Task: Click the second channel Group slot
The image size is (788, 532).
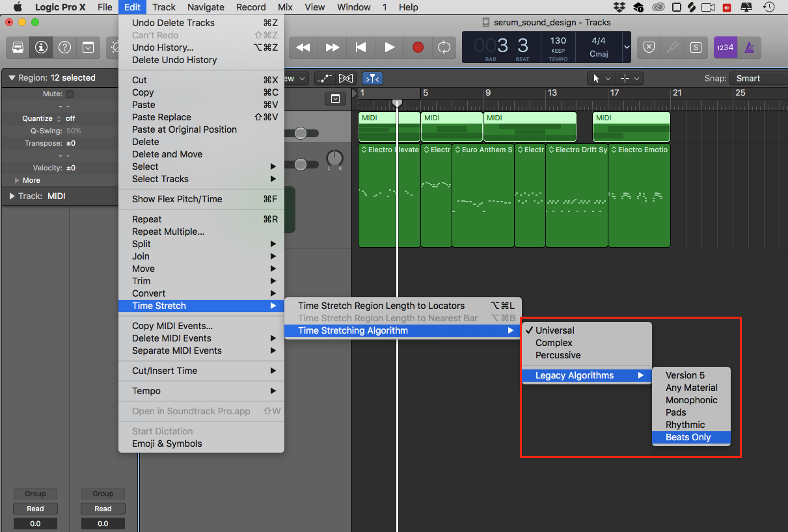Action: click(103, 494)
